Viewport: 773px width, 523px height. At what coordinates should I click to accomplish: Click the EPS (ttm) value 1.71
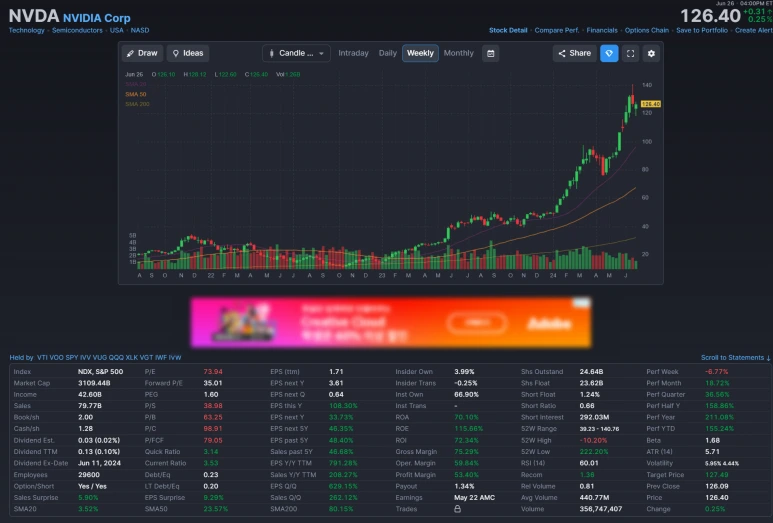coord(336,372)
